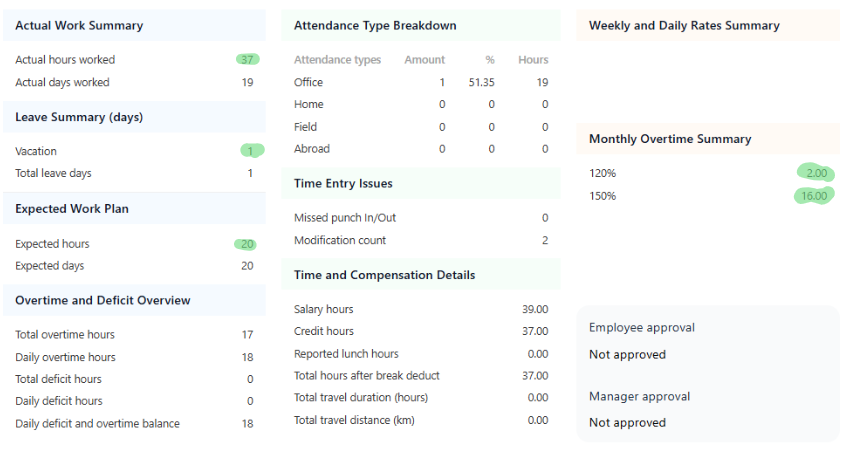Screen dimensions: 850x454
Task: Click the Overtime and Deficit Overview header
Action: (x=103, y=300)
